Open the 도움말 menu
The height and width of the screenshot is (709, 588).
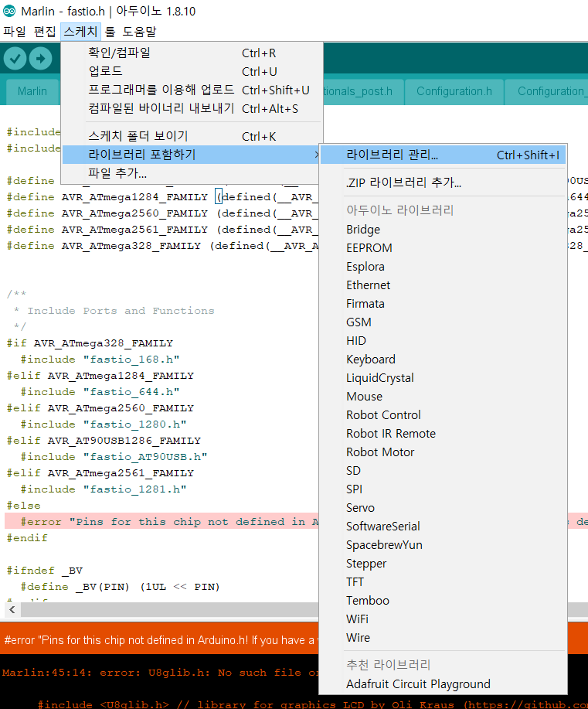pyautogui.click(x=139, y=32)
